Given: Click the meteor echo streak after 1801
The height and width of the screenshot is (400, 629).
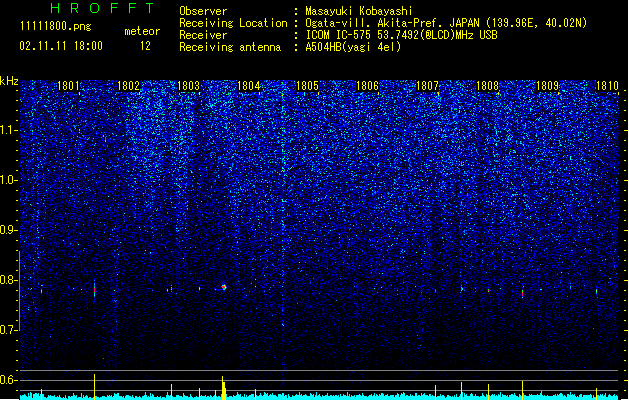Looking at the screenshot, I should [95, 289].
